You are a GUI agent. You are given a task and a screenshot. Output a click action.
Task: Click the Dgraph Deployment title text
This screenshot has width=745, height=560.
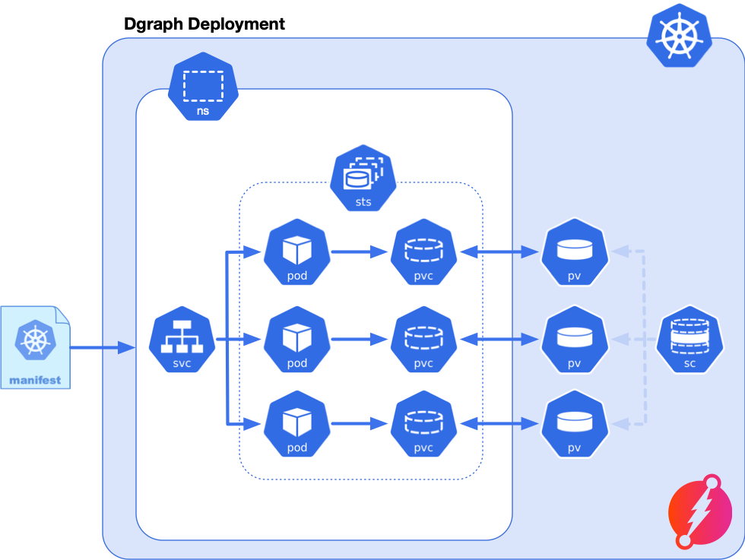(x=204, y=24)
